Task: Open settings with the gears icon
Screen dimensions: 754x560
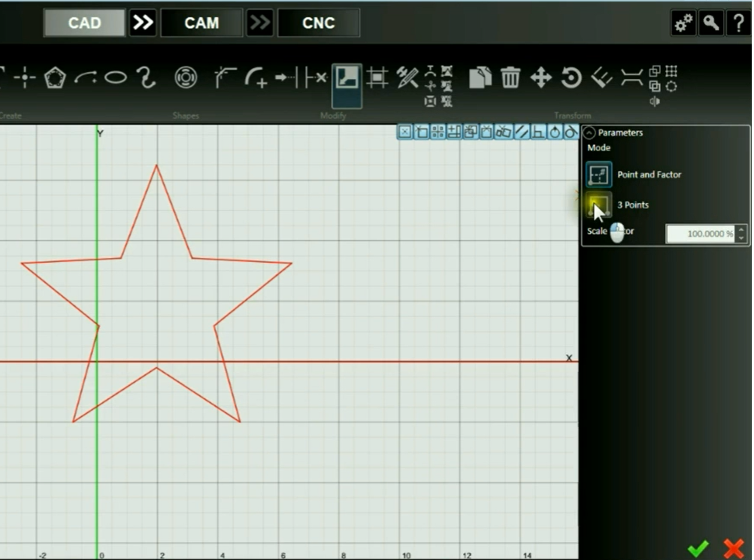Action: coord(683,23)
